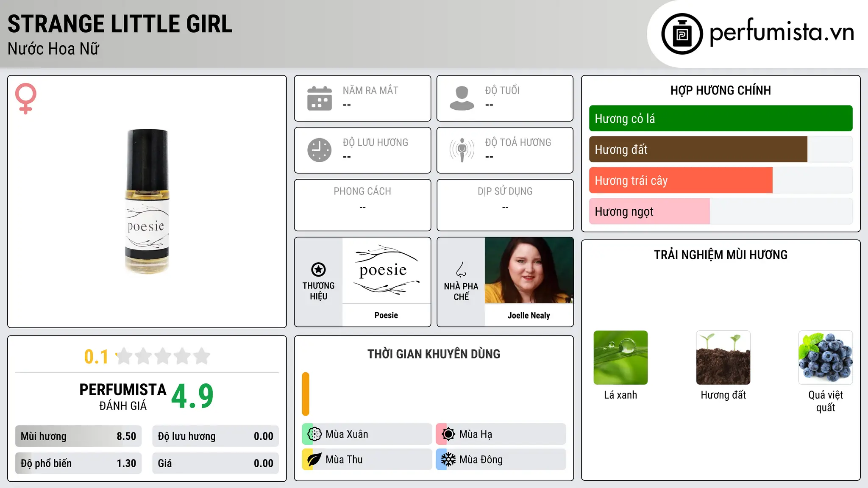Click the PERFUMISTA ĐÁNH GIÁ label
868x488 pixels.
pos(123,396)
